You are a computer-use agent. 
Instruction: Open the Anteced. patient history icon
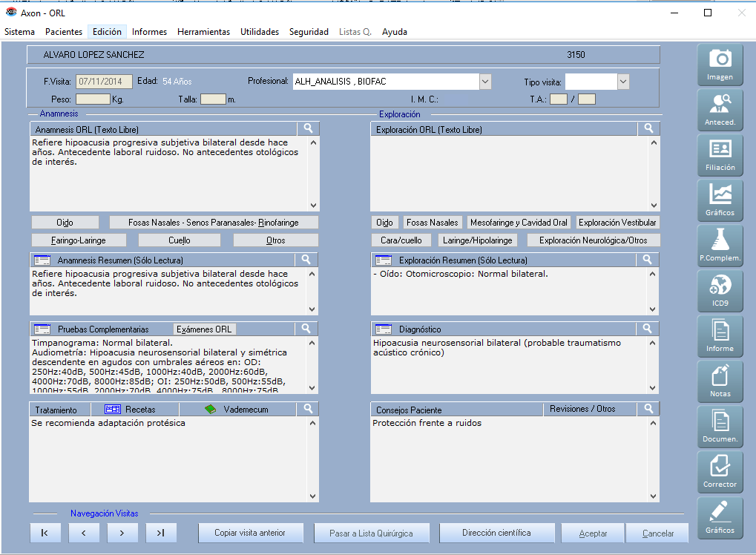click(720, 110)
